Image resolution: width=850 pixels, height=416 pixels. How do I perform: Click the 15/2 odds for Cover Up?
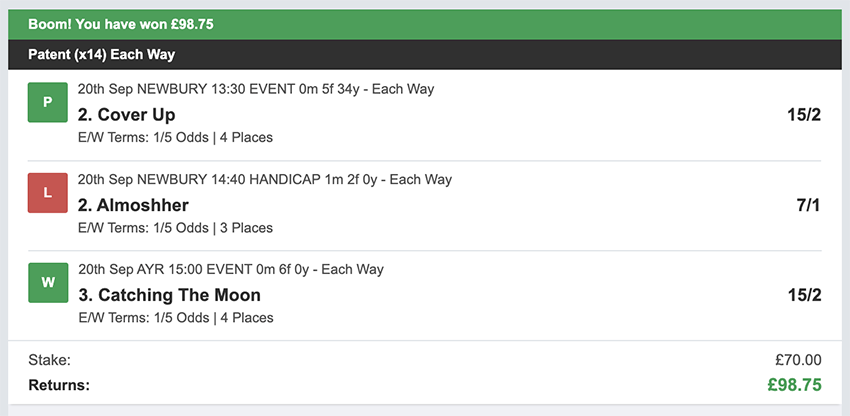point(803,114)
